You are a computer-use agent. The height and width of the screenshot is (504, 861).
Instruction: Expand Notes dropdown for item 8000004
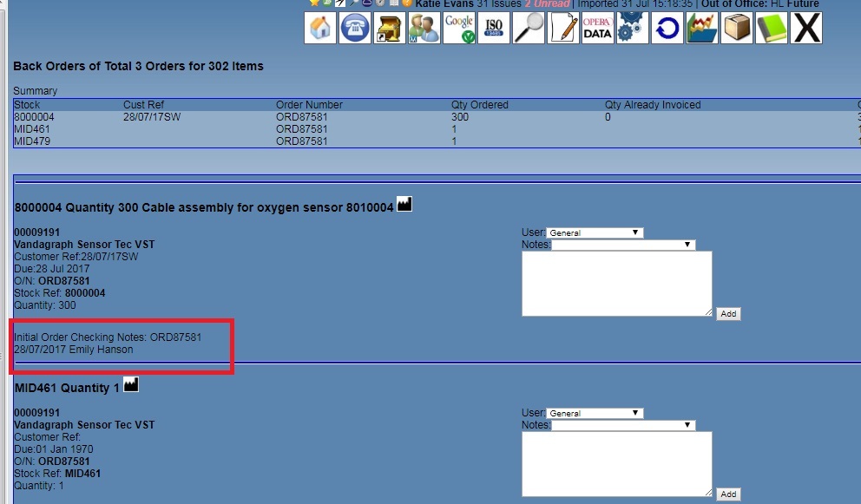(x=623, y=245)
